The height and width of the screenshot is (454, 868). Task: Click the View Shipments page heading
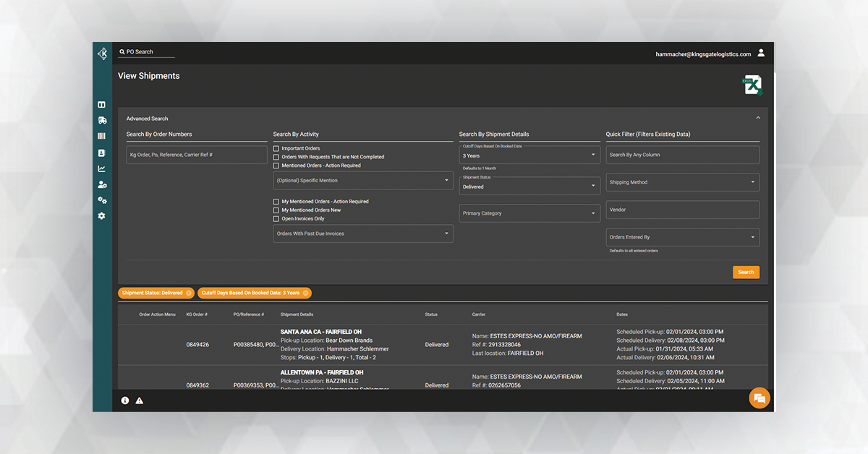[148, 76]
